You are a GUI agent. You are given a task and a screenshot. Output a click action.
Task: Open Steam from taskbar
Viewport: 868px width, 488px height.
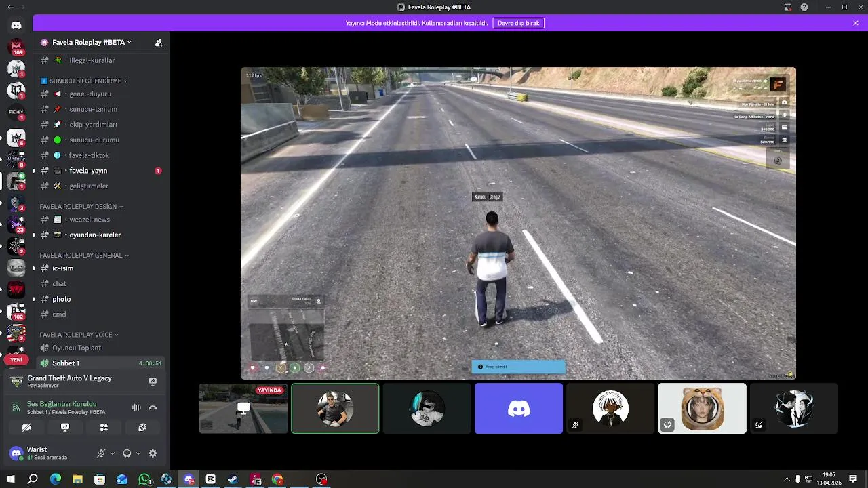(233, 479)
